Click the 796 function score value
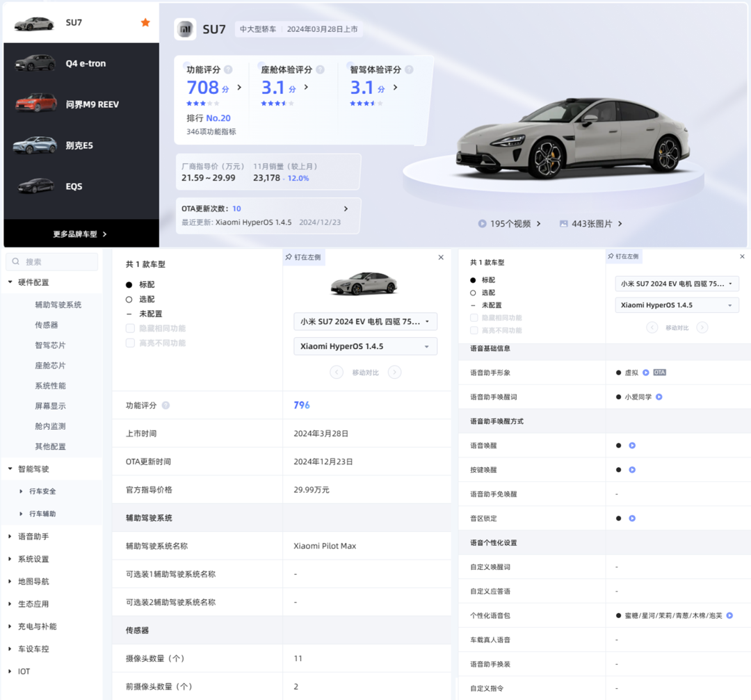Screen dimensions: 751x700 (302, 405)
